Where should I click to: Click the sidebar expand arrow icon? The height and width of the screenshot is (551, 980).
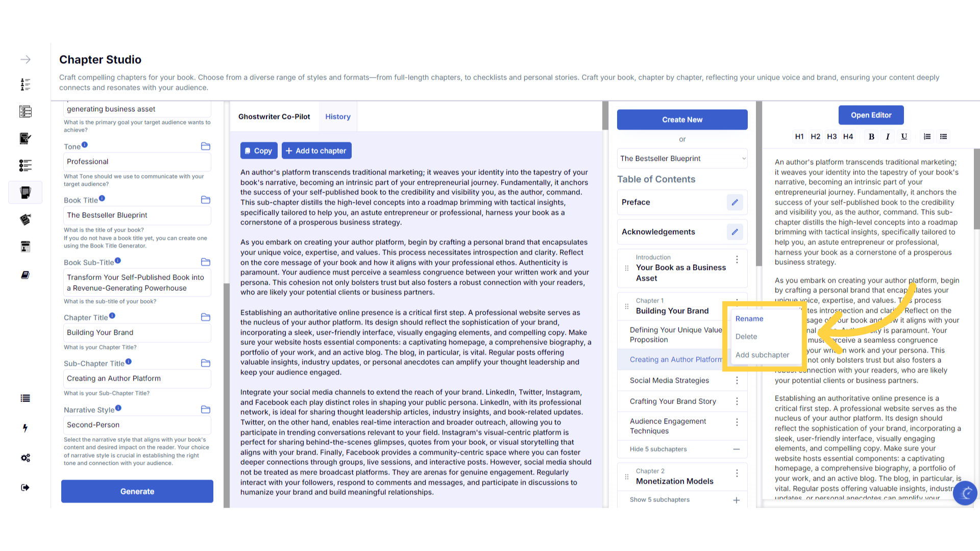point(25,60)
